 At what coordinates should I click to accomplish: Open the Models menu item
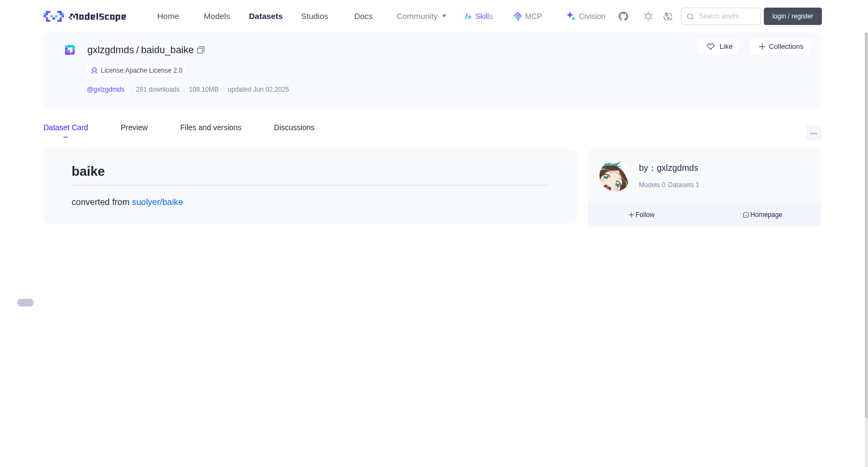tap(217, 16)
